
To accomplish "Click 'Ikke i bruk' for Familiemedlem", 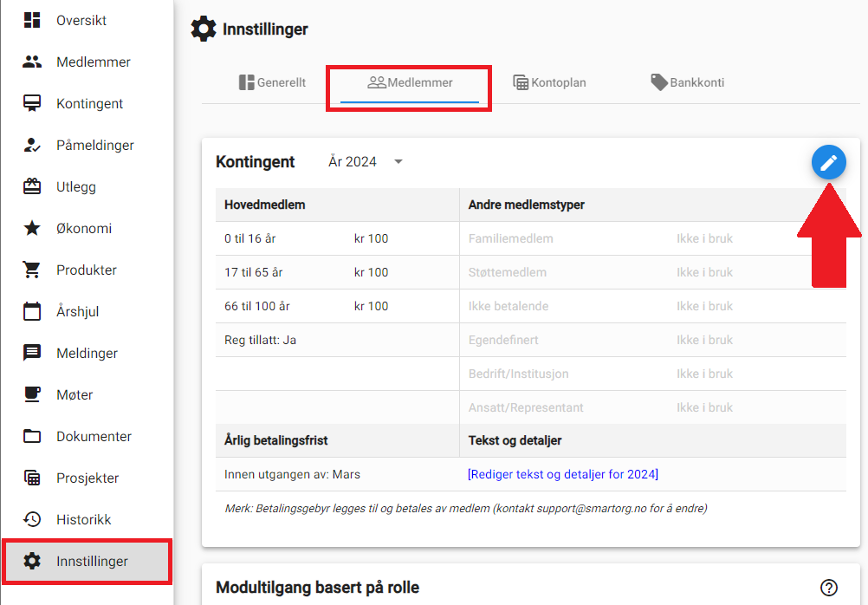I will 704,238.
